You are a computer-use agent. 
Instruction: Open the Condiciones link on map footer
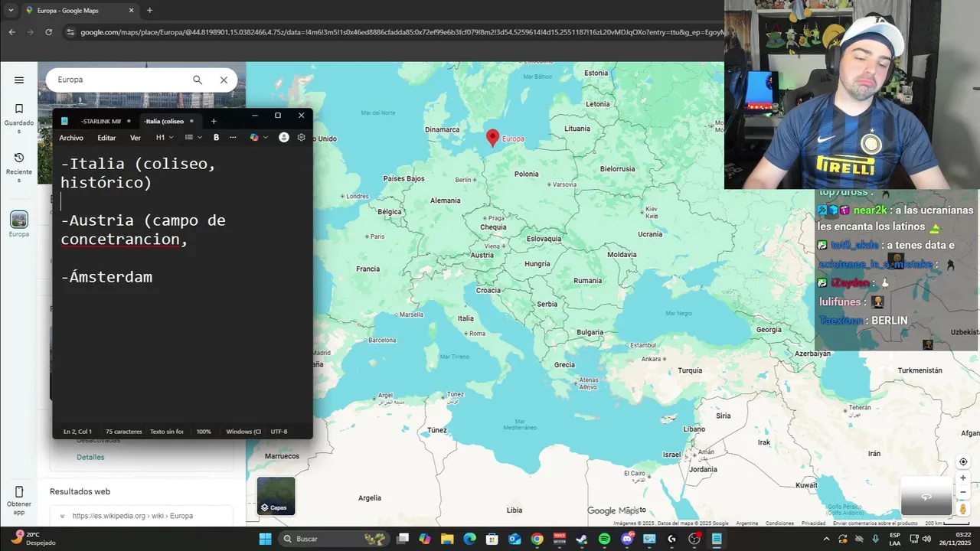click(779, 523)
